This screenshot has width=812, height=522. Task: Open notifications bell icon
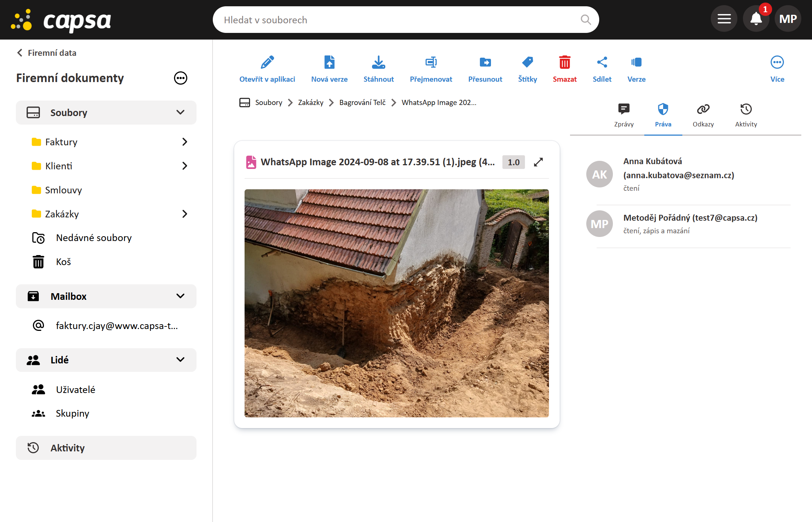[x=756, y=19]
